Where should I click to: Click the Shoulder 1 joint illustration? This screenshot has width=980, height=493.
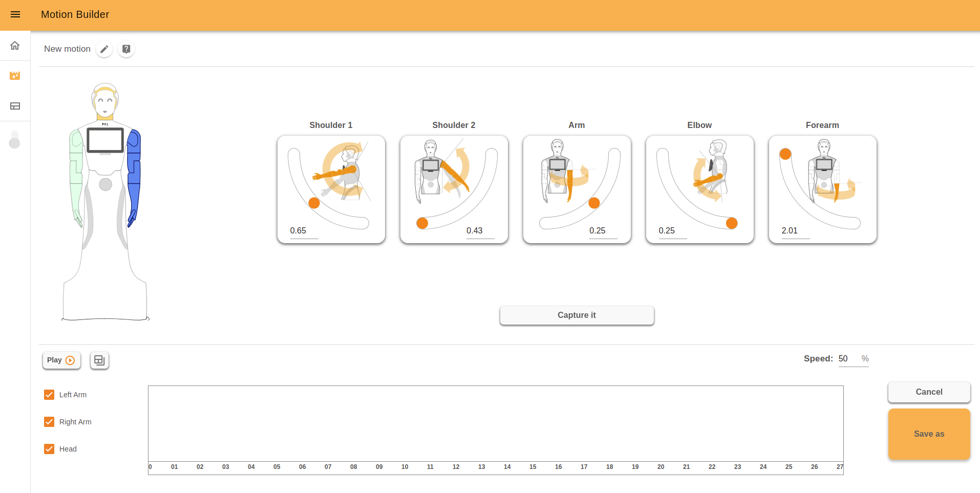tap(342, 172)
